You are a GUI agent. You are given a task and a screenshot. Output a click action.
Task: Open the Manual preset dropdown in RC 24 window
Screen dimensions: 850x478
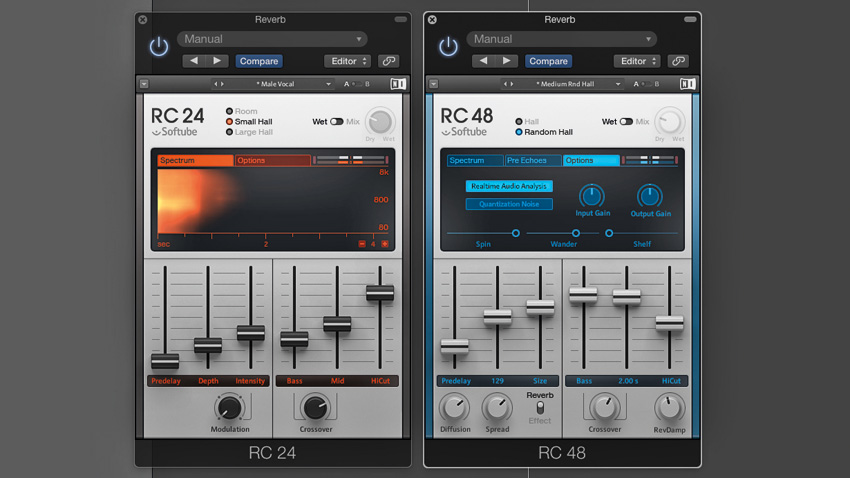pos(272,39)
